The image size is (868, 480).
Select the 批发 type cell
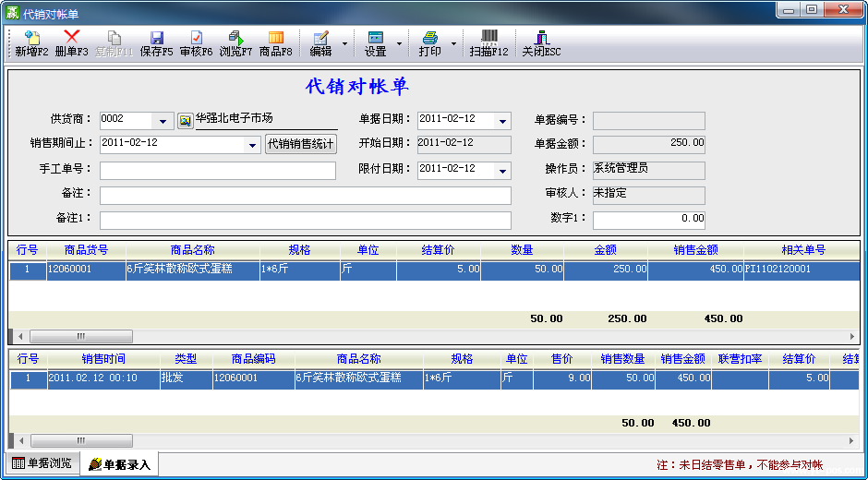tap(186, 378)
